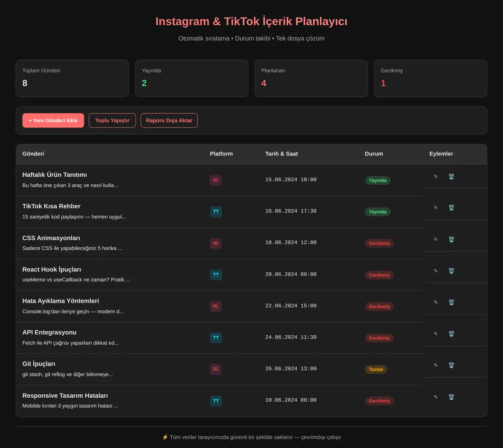Image resolution: width=503 pixels, height=448 pixels.
Task: Click the Gönderi column header
Action: [x=33, y=154]
